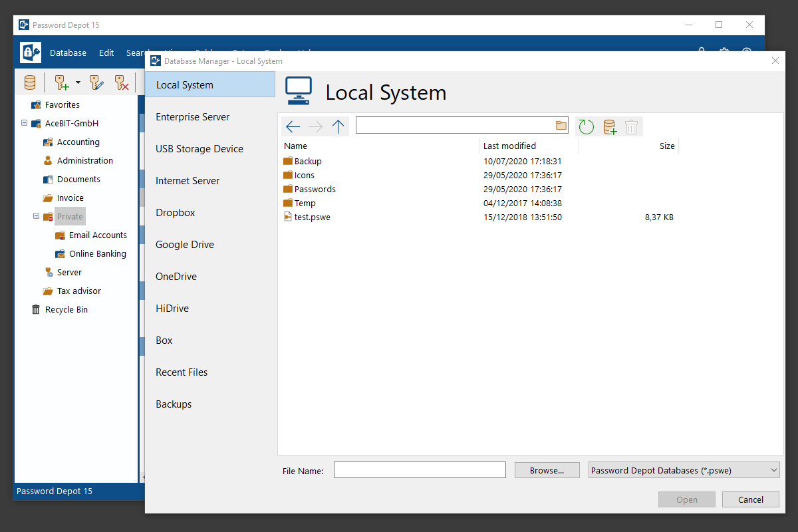Click the edit password key icon
The width and height of the screenshot is (798, 532).
(97, 82)
